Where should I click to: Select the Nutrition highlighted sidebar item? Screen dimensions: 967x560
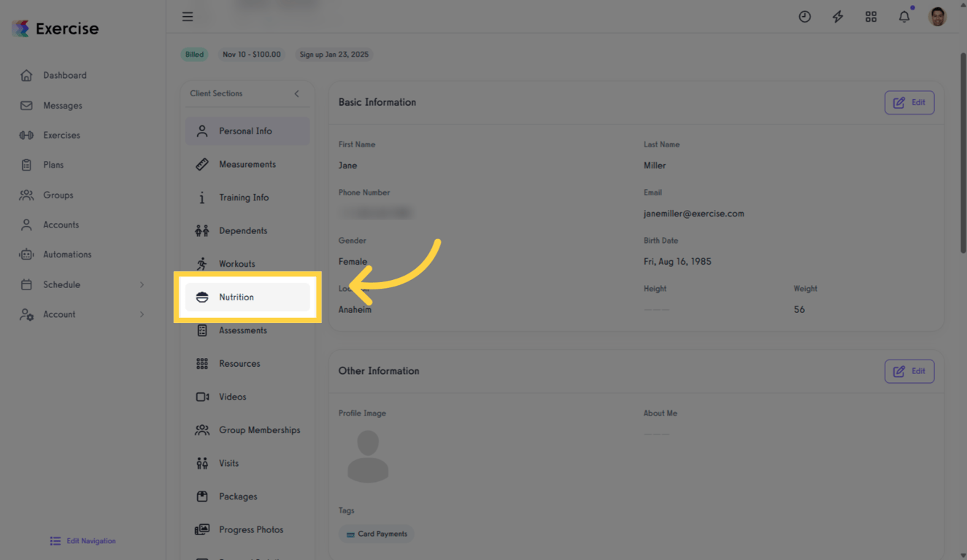(x=247, y=297)
